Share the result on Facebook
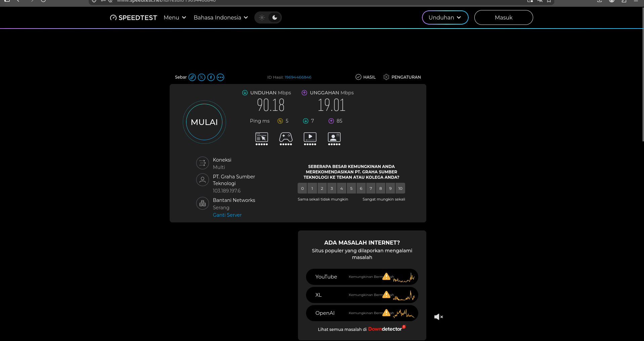 pos(211,77)
